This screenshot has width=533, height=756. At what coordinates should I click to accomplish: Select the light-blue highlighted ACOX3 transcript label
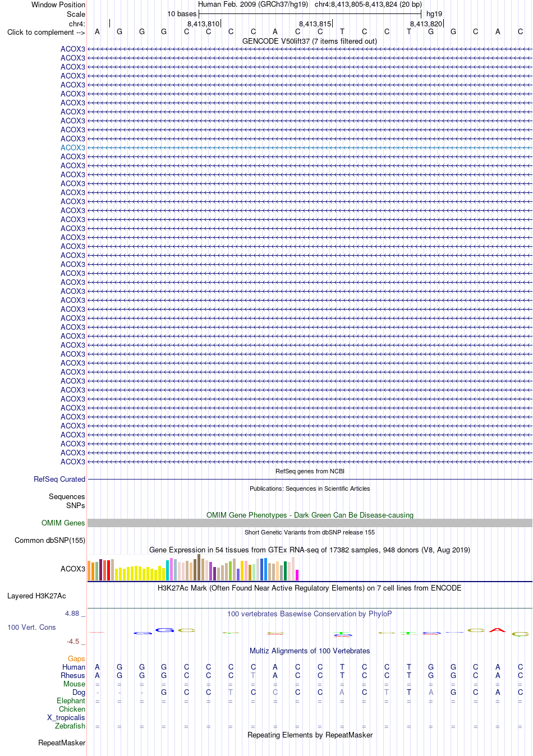point(73,147)
